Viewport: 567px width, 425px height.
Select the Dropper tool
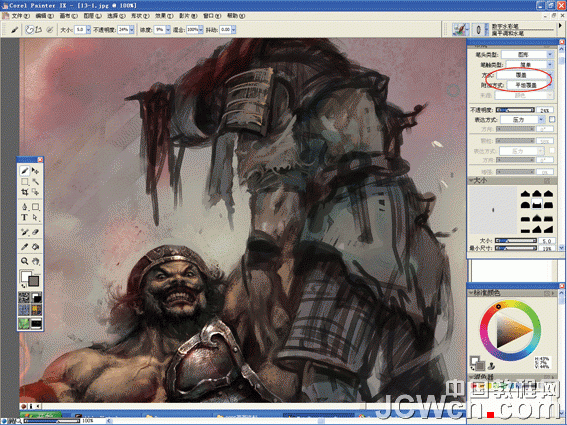(x=25, y=247)
